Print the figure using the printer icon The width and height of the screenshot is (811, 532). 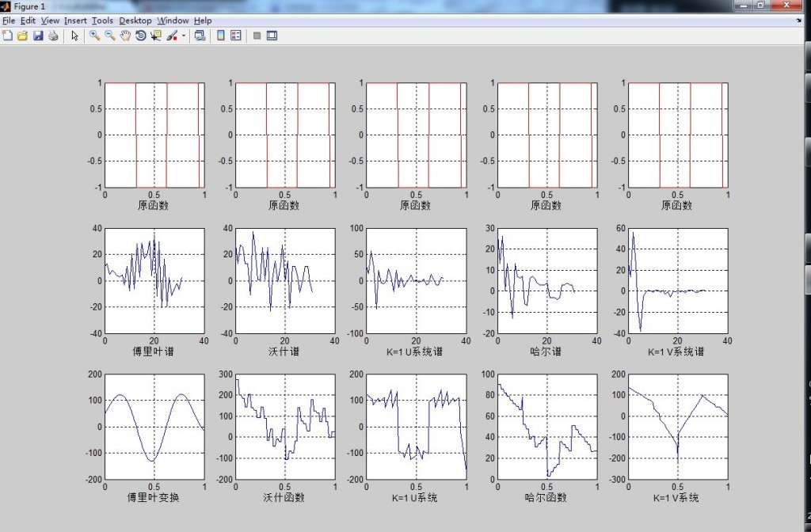pos(53,36)
